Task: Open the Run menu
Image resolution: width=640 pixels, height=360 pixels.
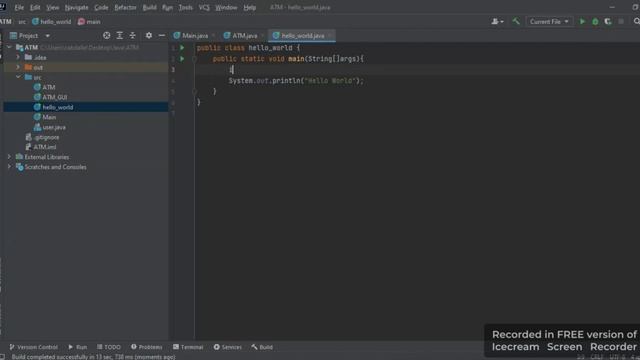Action: 167,7
